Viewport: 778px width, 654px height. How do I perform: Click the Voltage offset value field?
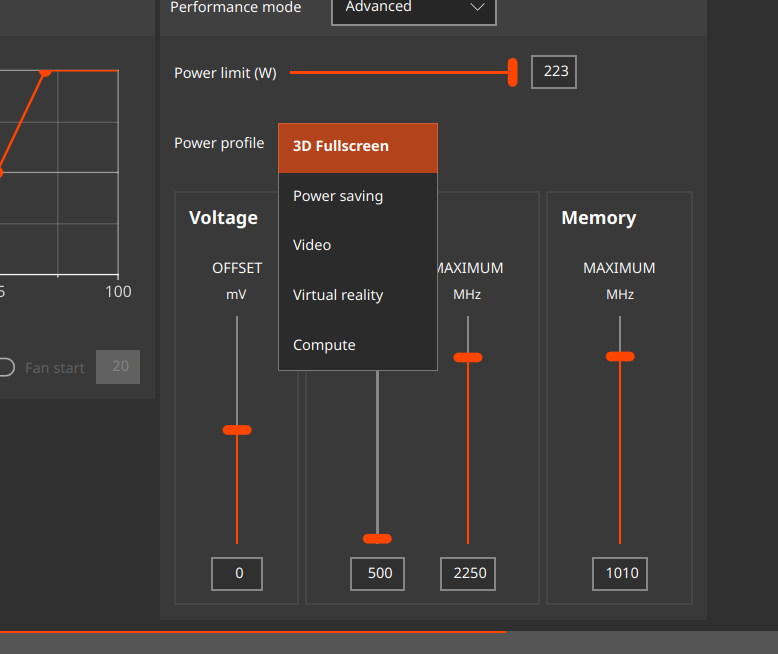click(x=237, y=574)
